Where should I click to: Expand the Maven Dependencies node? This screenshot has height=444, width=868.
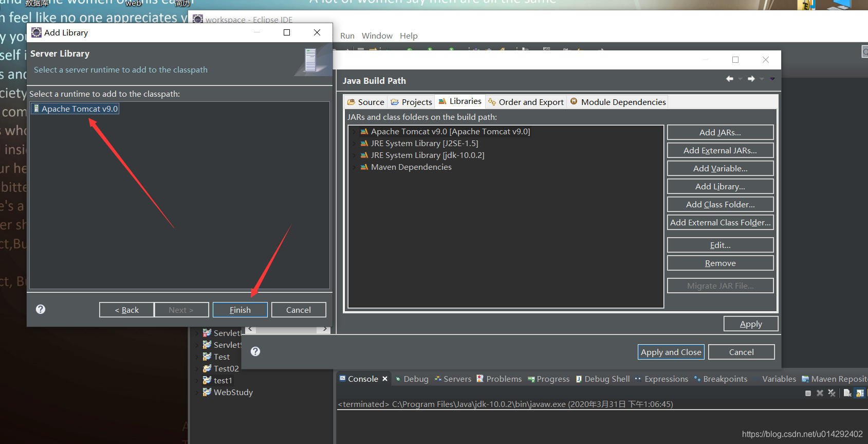pyautogui.click(x=354, y=167)
